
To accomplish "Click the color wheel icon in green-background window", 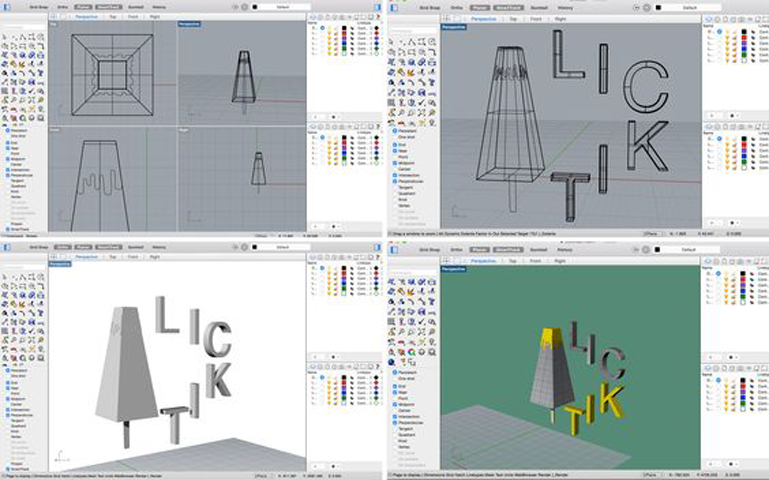I will pos(411,352).
